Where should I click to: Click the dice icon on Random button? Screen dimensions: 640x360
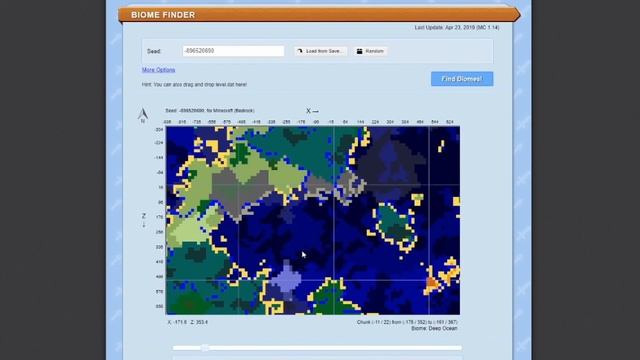pyautogui.click(x=360, y=51)
